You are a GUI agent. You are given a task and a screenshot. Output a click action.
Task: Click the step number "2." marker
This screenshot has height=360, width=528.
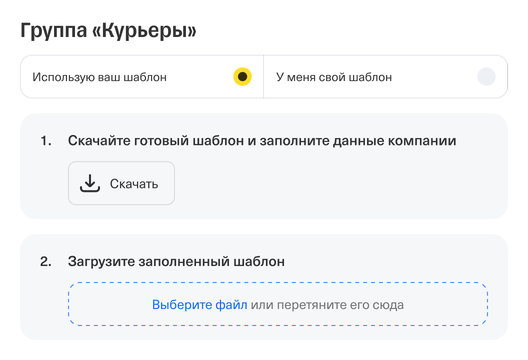tap(46, 262)
